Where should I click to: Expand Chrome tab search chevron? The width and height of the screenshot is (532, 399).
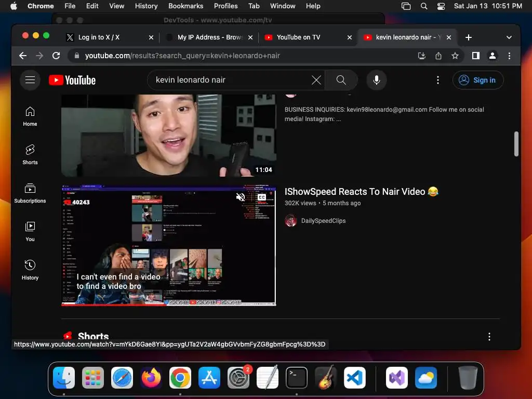509,37
